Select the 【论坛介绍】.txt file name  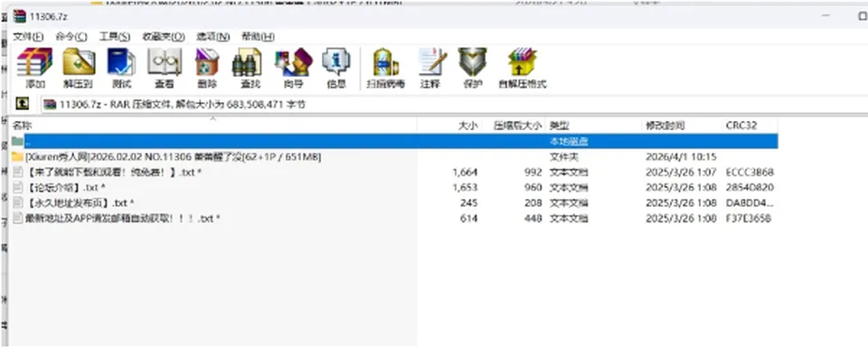(66, 187)
